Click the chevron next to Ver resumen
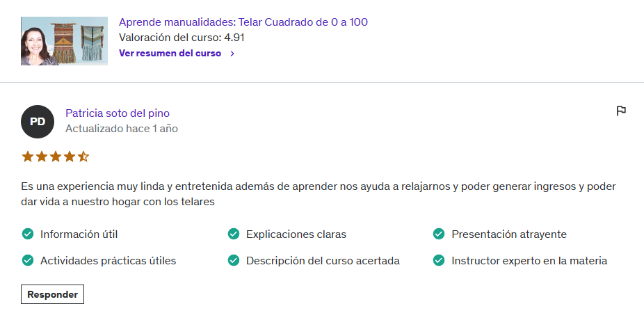This screenshot has width=644, height=320. pyautogui.click(x=232, y=54)
